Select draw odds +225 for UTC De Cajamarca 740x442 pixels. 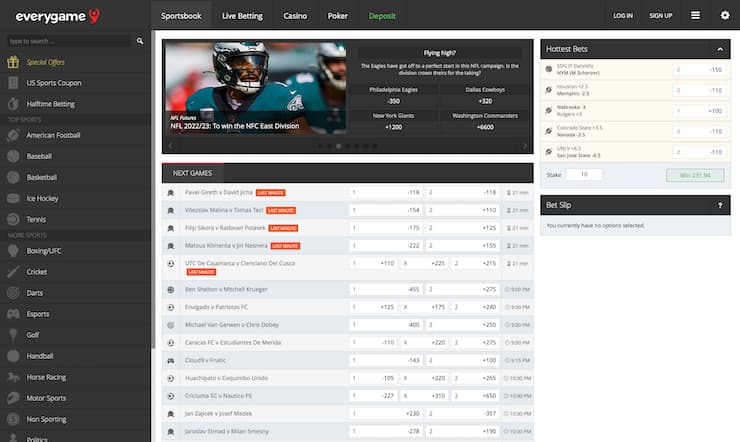point(424,263)
